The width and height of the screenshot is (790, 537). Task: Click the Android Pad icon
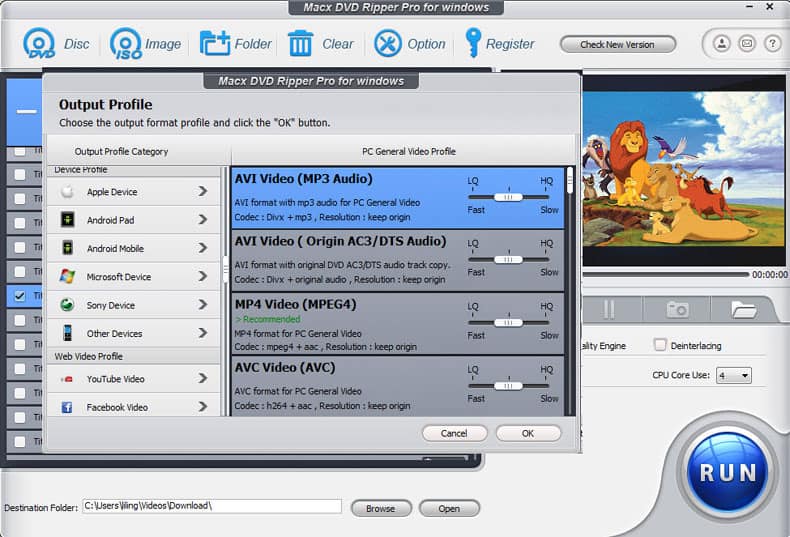tap(67, 220)
